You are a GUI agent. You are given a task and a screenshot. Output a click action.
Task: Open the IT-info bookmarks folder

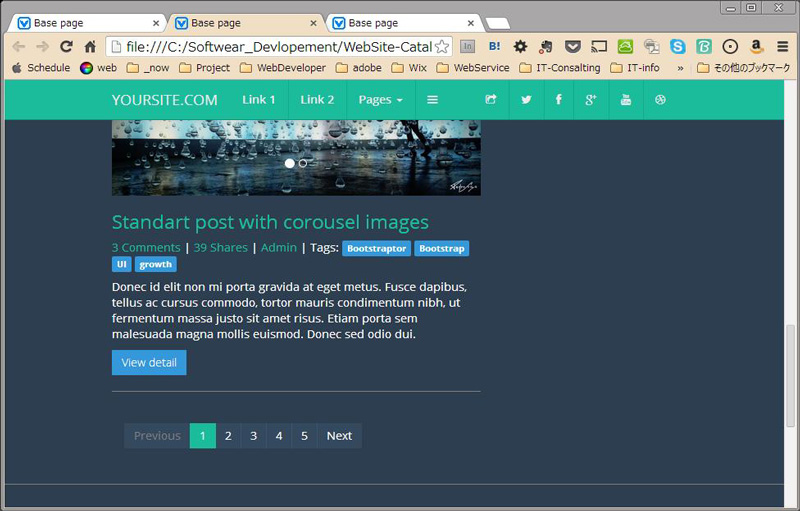[635, 68]
